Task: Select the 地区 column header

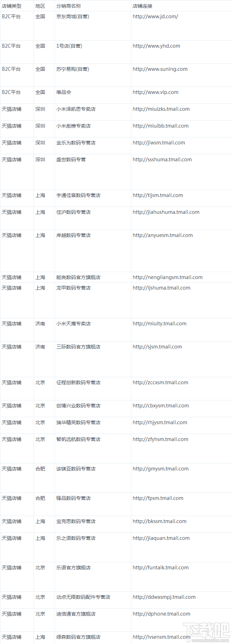Action: tap(40, 6)
